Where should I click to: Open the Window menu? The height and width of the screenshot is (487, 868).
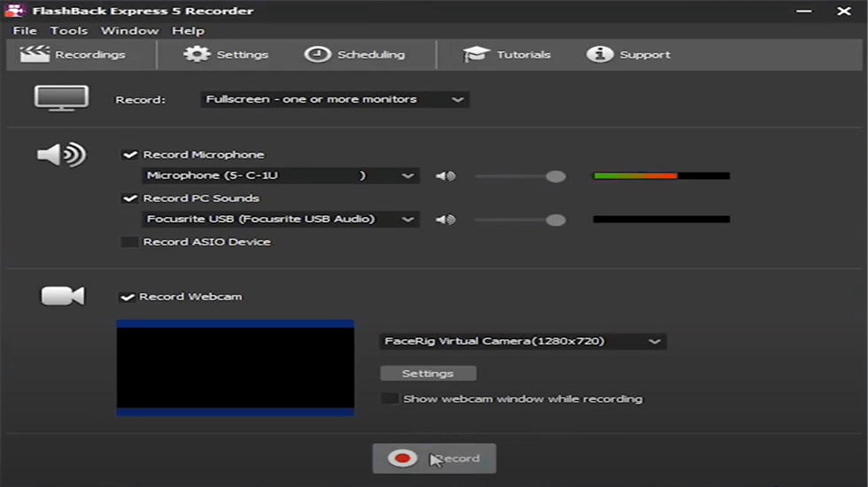(x=129, y=30)
